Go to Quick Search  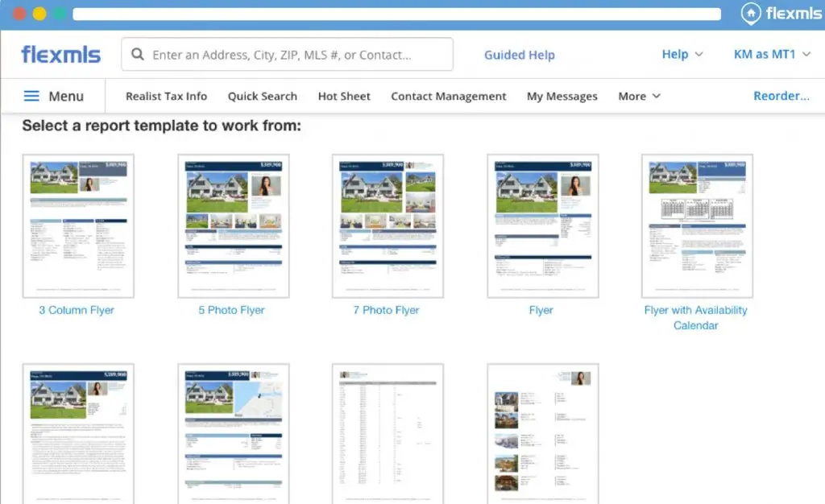point(262,96)
